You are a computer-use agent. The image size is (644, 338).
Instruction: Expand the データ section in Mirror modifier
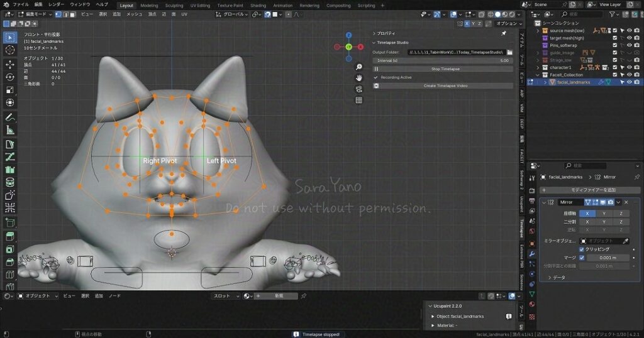[x=550, y=277]
